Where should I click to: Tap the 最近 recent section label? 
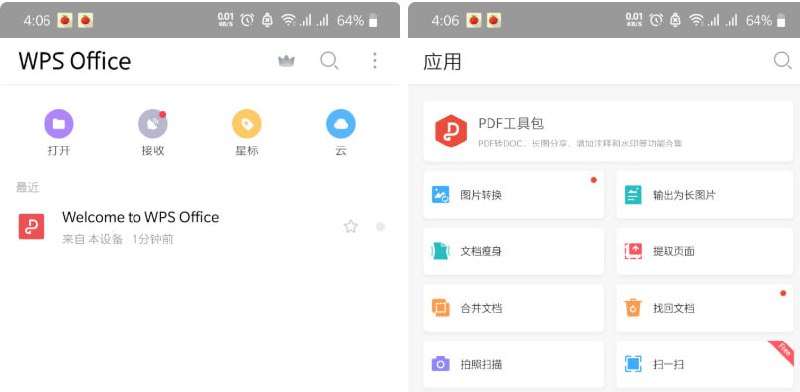click(28, 187)
